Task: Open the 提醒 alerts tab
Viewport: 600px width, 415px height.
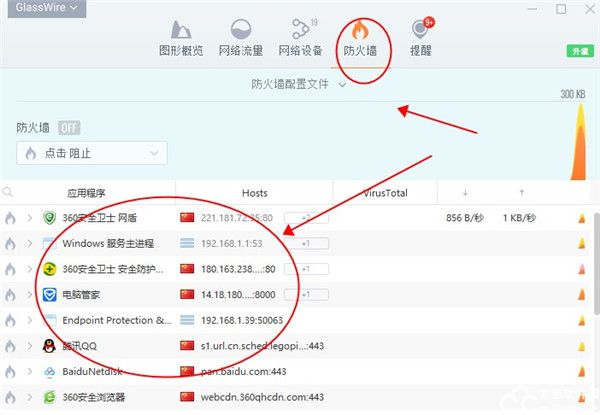Action: click(421, 38)
